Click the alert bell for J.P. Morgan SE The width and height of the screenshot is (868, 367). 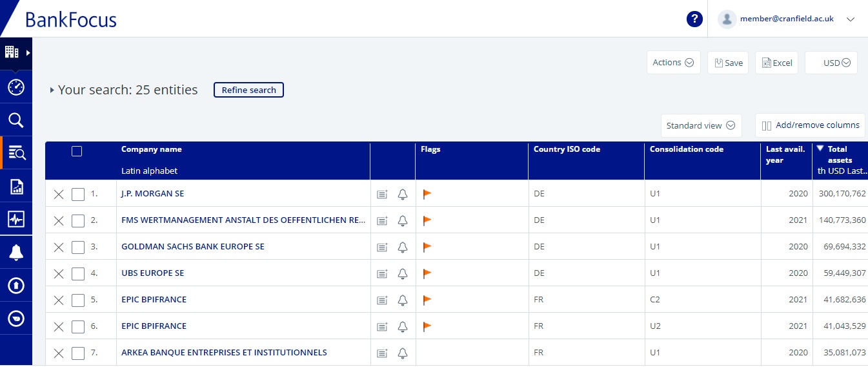click(x=403, y=194)
